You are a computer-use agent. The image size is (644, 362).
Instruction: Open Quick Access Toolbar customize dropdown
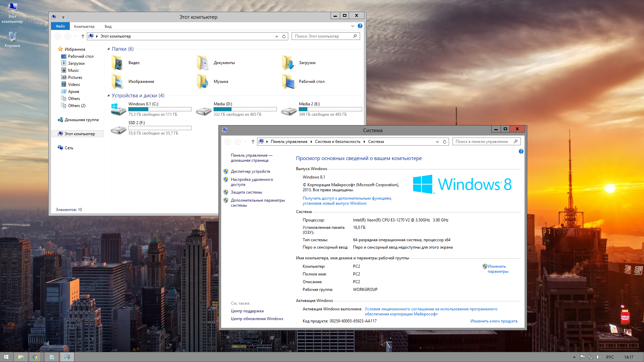click(x=63, y=17)
